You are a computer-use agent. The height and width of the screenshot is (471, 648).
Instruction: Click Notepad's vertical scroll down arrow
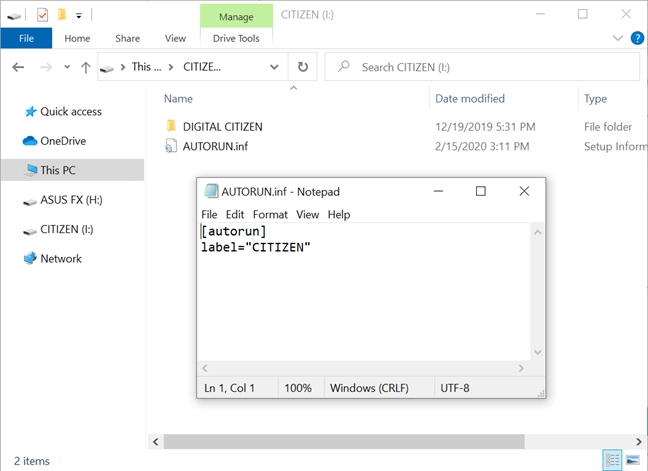pos(537,352)
